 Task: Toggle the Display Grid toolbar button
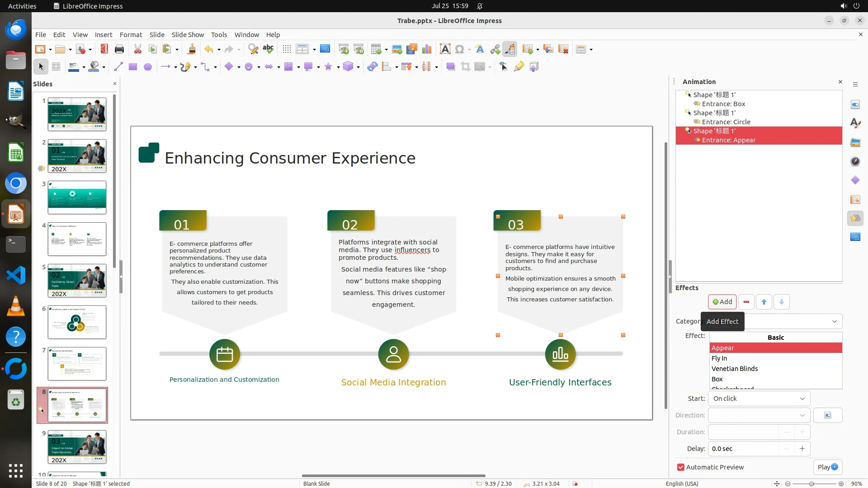287,49
